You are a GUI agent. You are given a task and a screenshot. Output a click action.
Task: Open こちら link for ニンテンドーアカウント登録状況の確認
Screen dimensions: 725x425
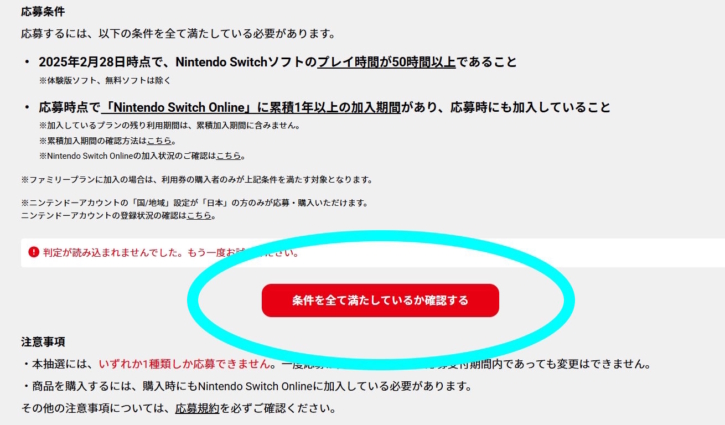(199, 216)
